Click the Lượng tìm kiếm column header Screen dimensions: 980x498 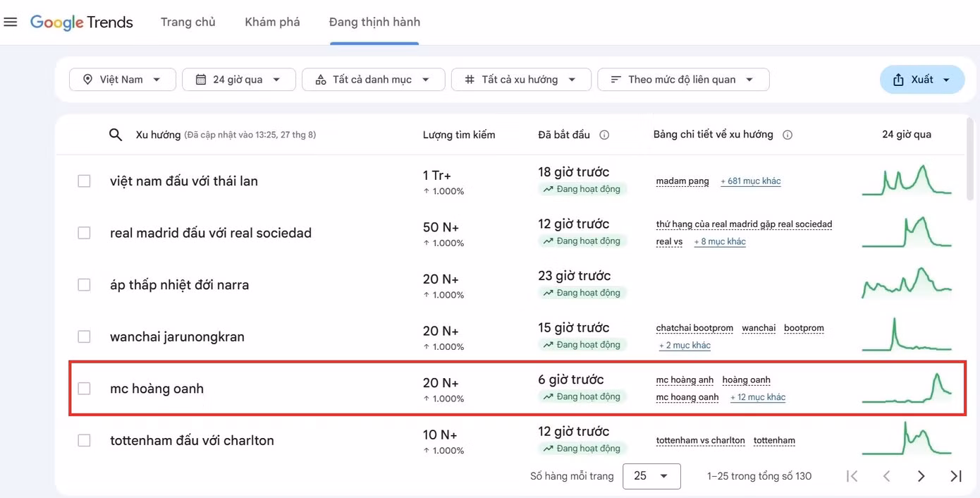(x=459, y=135)
